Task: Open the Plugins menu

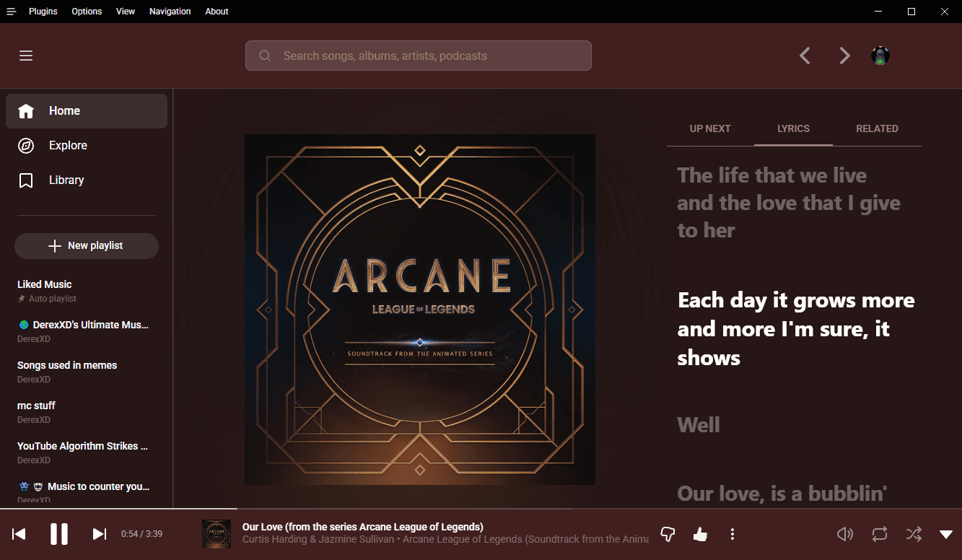Action: pyautogui.click(x=43, y=11)
